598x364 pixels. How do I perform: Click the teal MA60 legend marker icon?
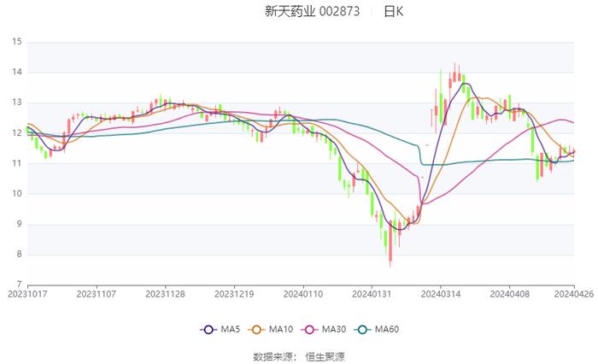coord(364,330)
